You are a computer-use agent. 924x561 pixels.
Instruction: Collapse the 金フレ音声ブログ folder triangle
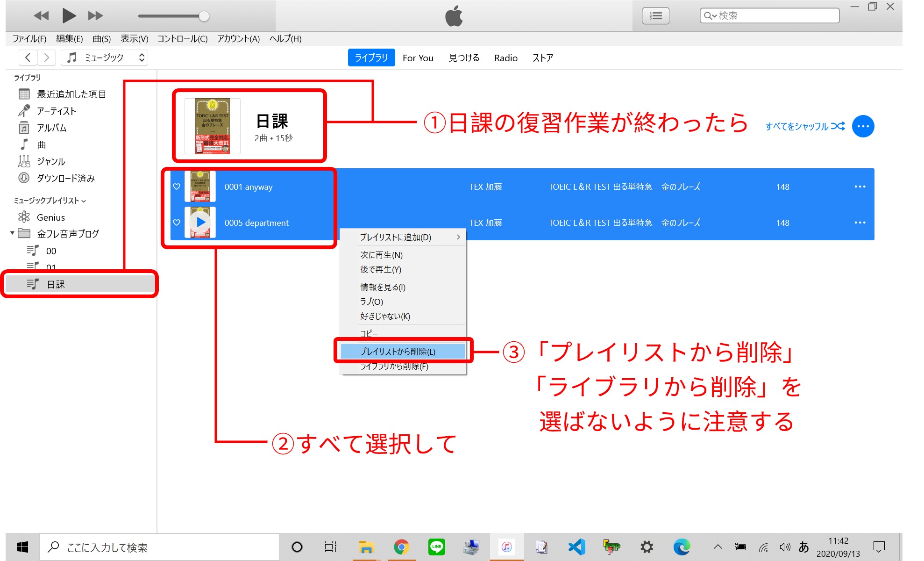pos(12,233)
